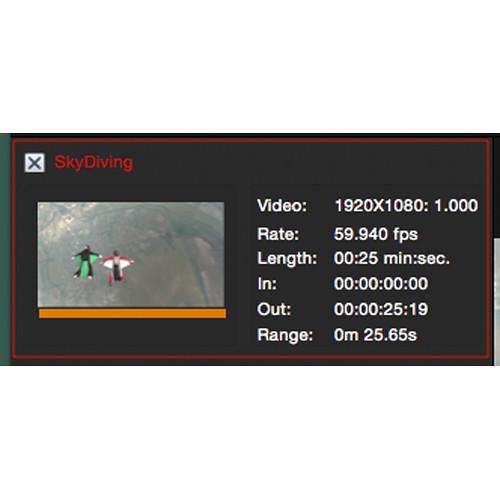The image size is (500, 500).
Task: Click the In label
Action: pyautogui.click(x=267, y=284)
